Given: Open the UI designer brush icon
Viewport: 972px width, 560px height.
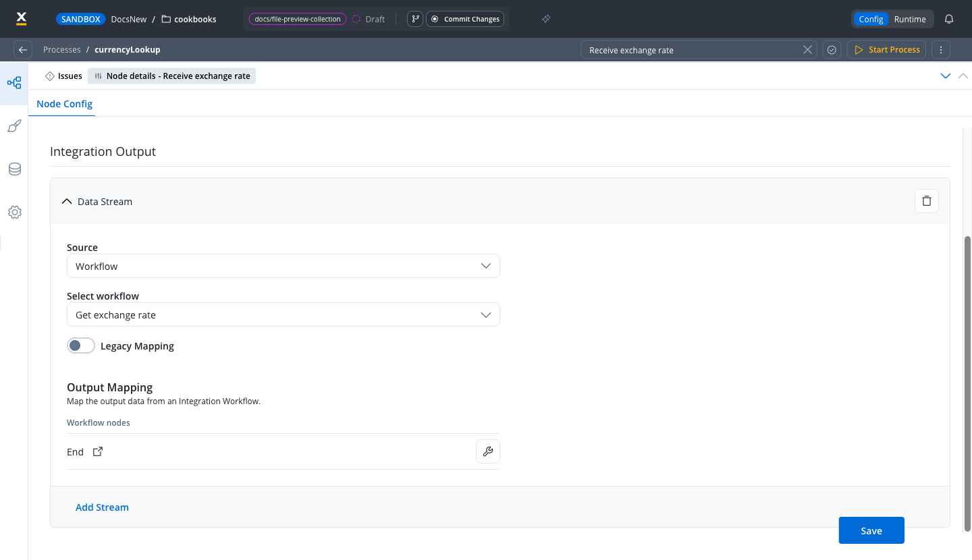Looking at the screenshot, I should (x=14, y=126).
